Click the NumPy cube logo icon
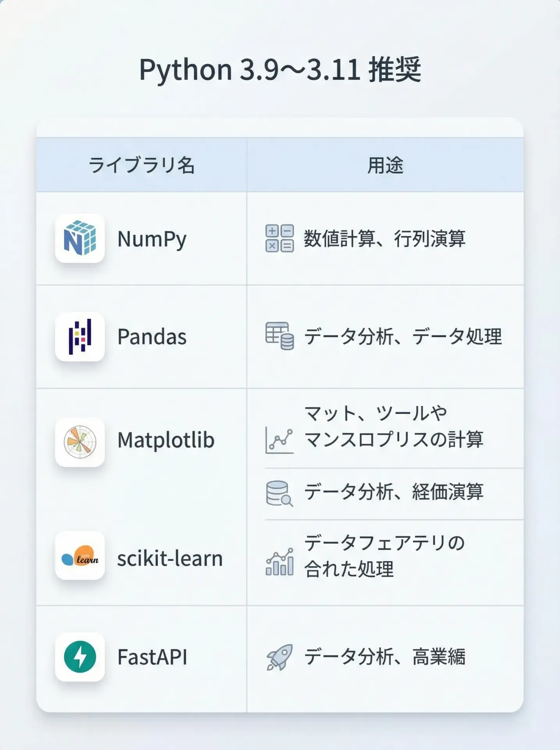Viewport: 560px width, 750px height. pos(80,238)
